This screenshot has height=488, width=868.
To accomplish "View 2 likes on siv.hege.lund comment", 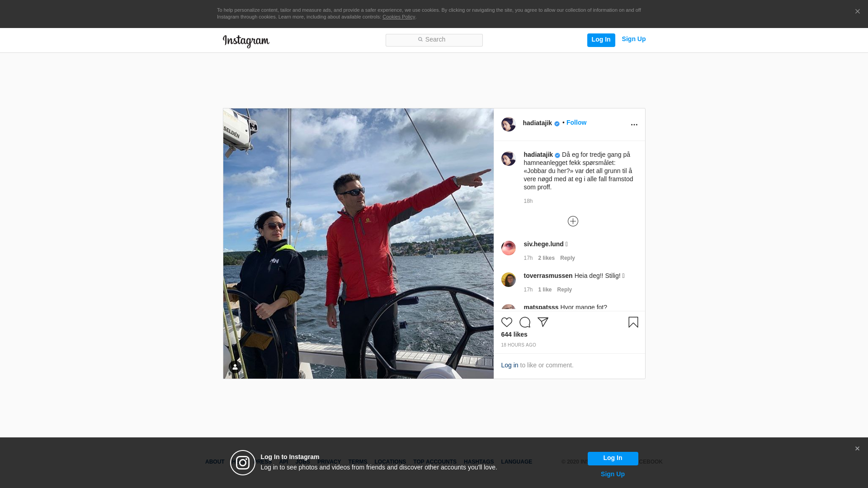I will 546,258.
